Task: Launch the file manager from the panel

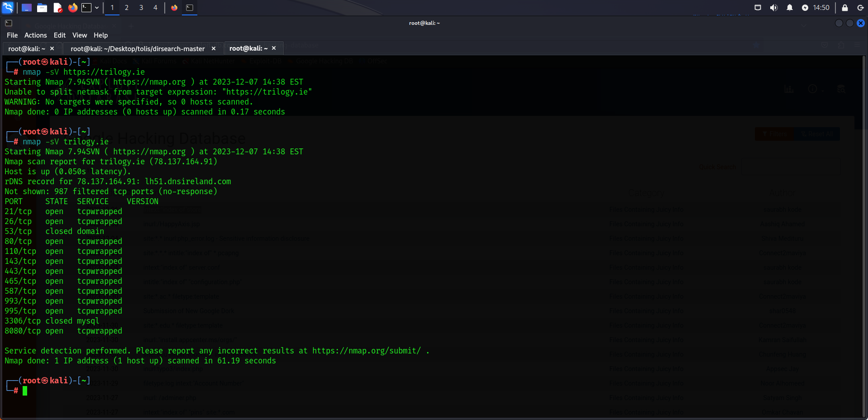Action: tap(42, 8)
